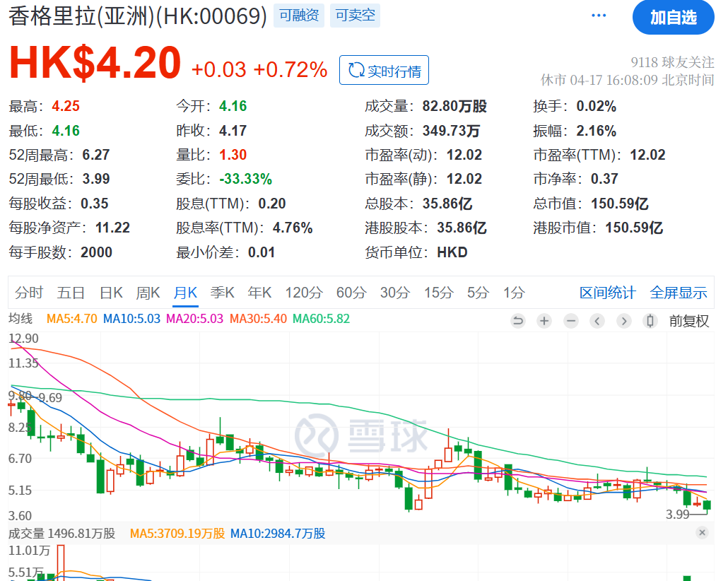728x581 pixels.
Task: Show the 30分 interval chart
Action: [395, 293]
